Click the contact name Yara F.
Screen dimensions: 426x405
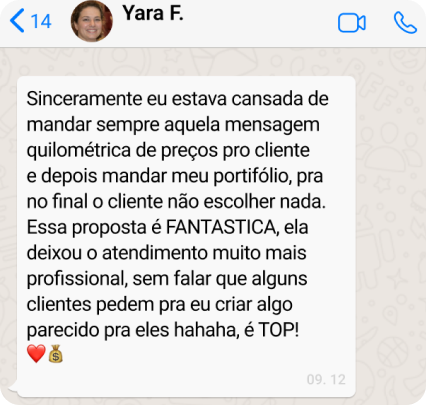(153, 13)
